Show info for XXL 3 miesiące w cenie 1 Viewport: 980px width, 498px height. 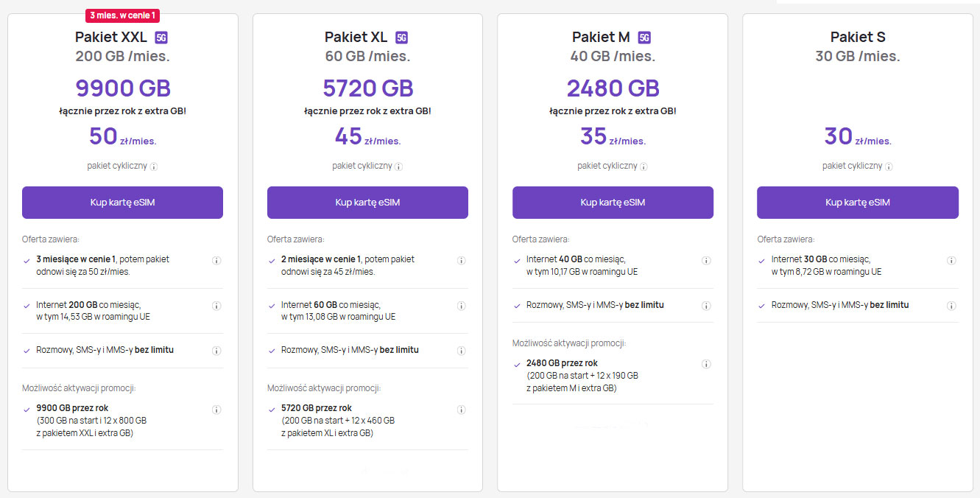(216, 260)
